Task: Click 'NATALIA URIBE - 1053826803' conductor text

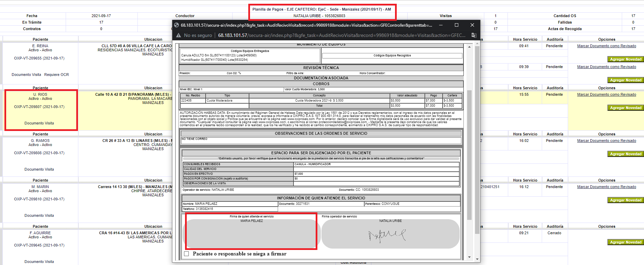Action: [x=319, y=16]
